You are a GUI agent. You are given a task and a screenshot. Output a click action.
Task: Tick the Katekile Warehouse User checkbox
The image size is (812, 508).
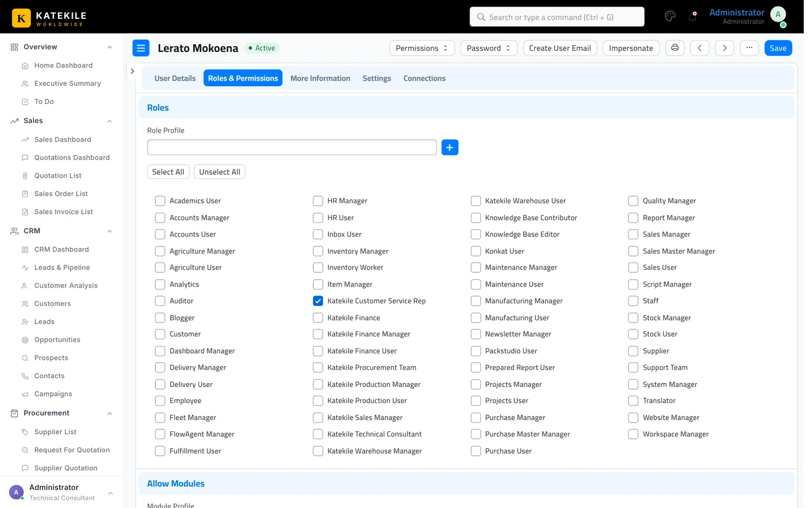pyautogui.click(x=476, y=201)
